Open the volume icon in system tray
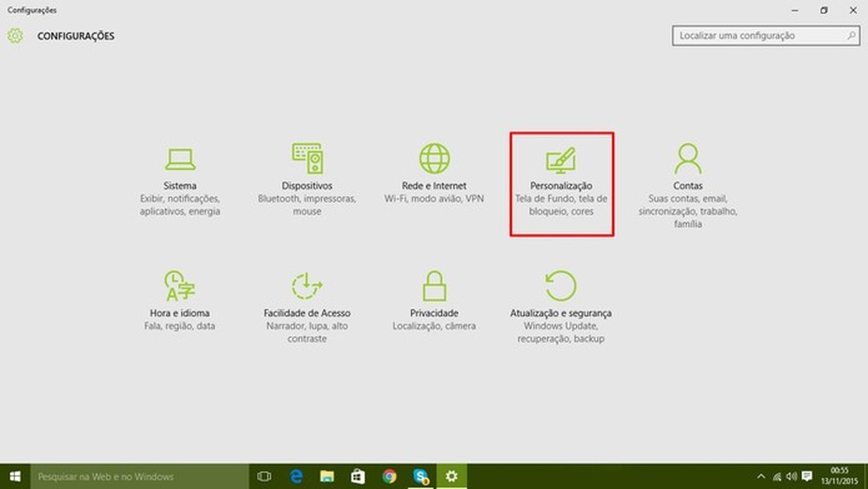 pyautogui.click(x=791, y=477)
